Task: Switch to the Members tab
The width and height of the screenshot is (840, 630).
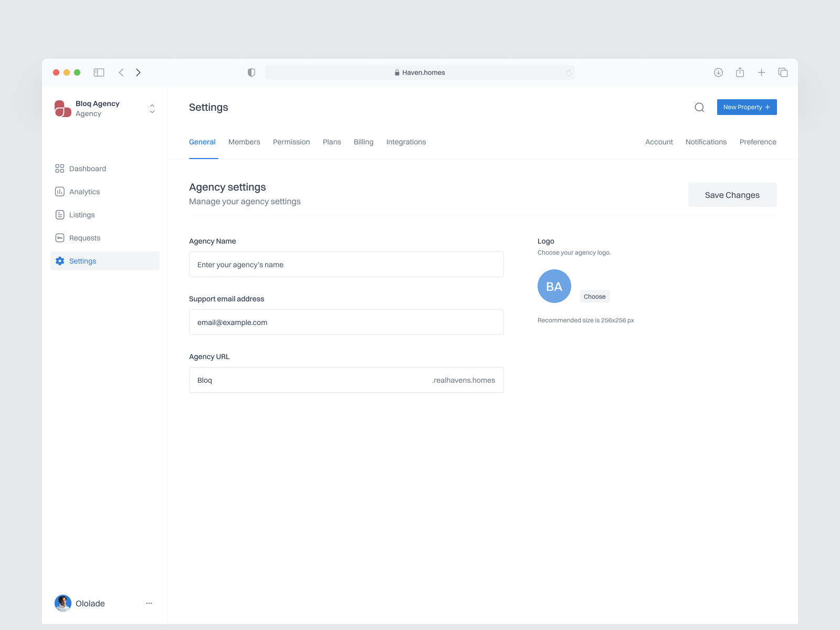Action: click(x=244, y=142)
